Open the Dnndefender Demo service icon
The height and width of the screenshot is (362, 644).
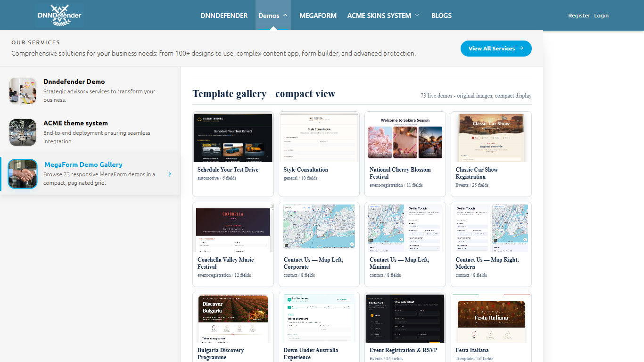(x=23, y=91)
